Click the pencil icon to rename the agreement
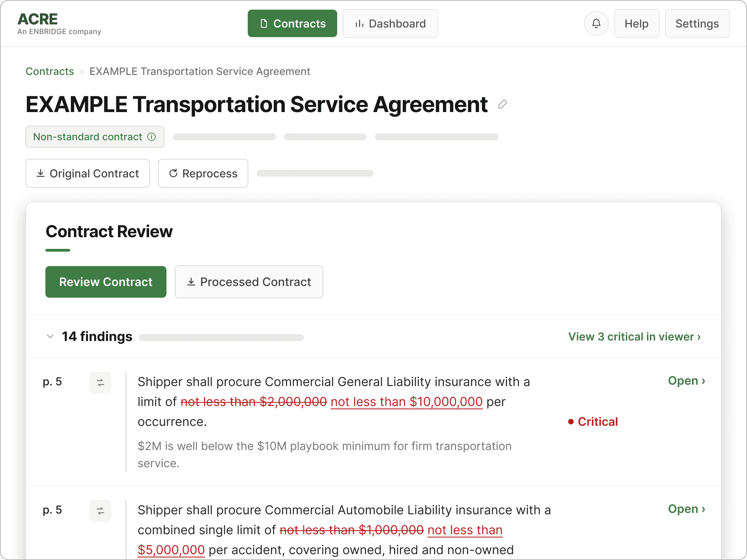Image resolution: width=747 pixels, height=560 pixels. click(502, 104)
